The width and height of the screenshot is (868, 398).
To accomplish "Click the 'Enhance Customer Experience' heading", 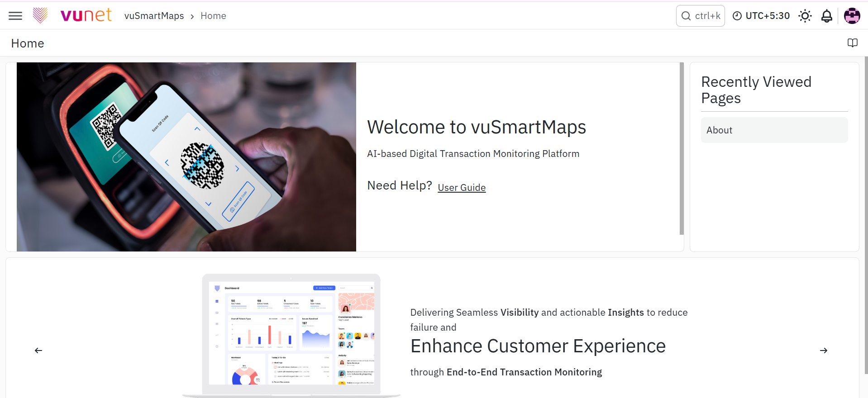I will pos(538,346).
